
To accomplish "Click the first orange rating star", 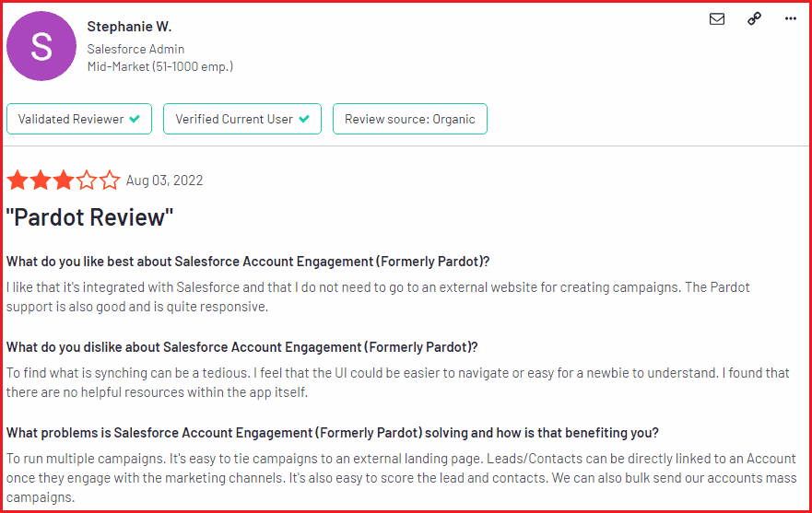I will coord(18,181).
